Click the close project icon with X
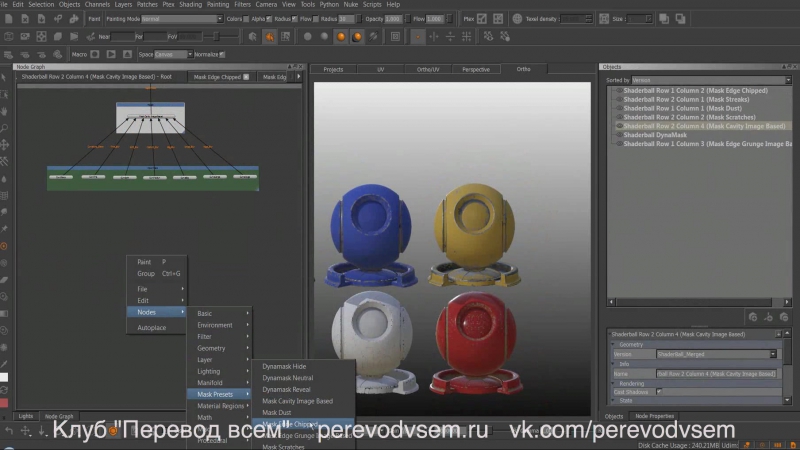The height and width of the screenshot is (450, 800). coord(25,19)
